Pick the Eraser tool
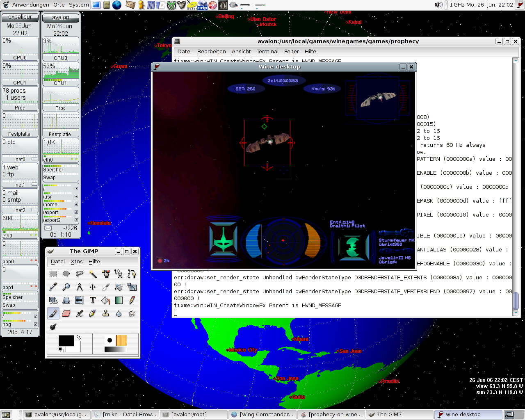 point(66,313)
